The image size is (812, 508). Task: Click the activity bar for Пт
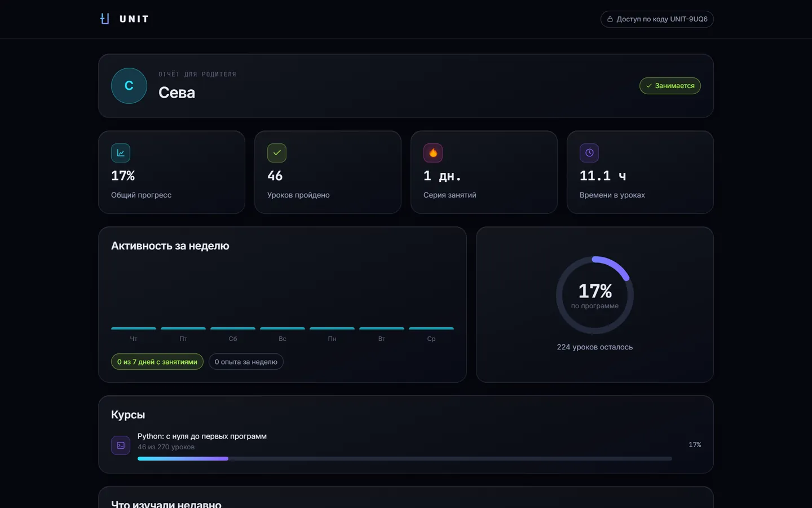coord(183,329)
